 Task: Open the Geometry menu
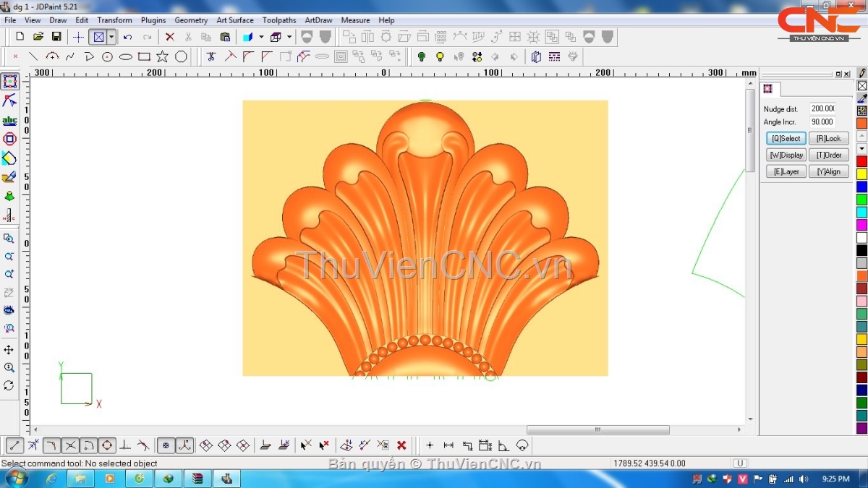point(191,20)
